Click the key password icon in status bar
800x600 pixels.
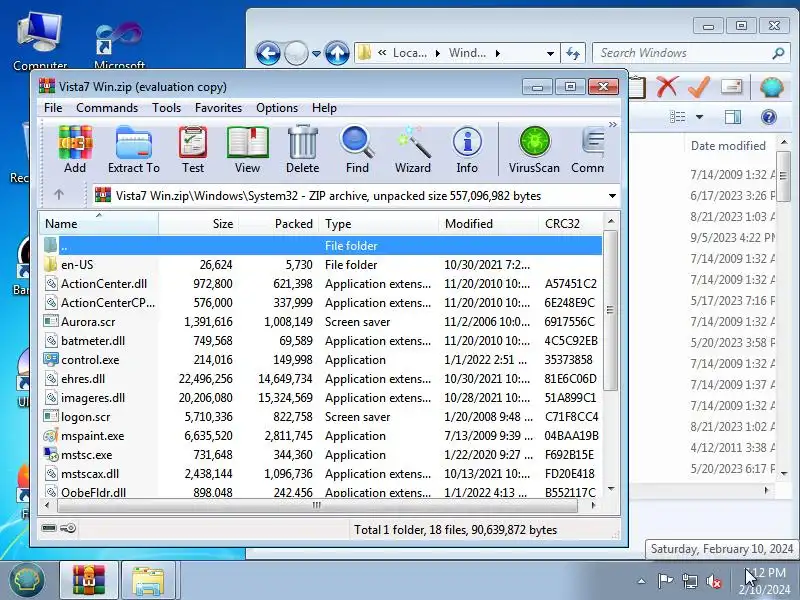click(x=68, y=528)
